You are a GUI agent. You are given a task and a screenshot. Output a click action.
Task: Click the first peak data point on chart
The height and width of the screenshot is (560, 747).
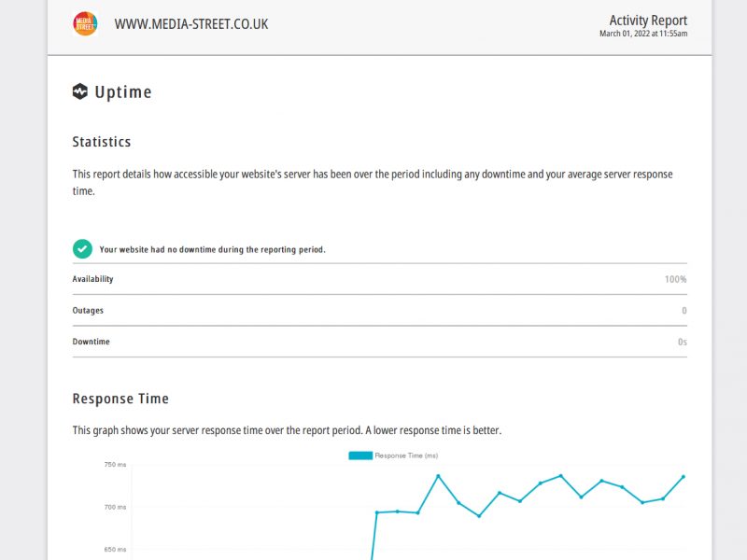coord(438,476)
